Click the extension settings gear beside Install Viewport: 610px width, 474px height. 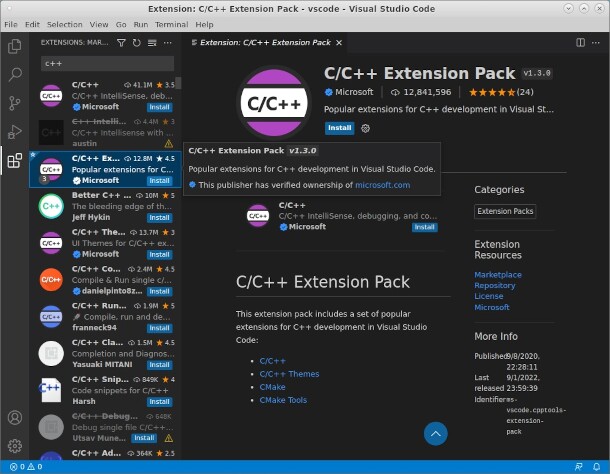click(x=365, y=128)
